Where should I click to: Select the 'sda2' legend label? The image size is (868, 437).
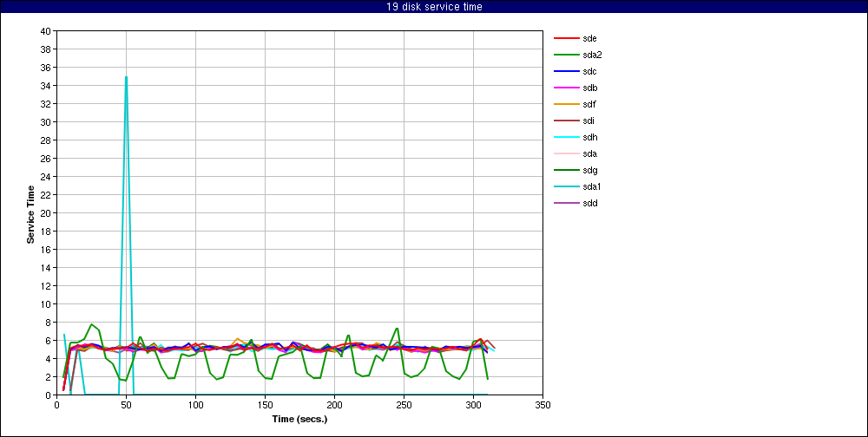592,55
